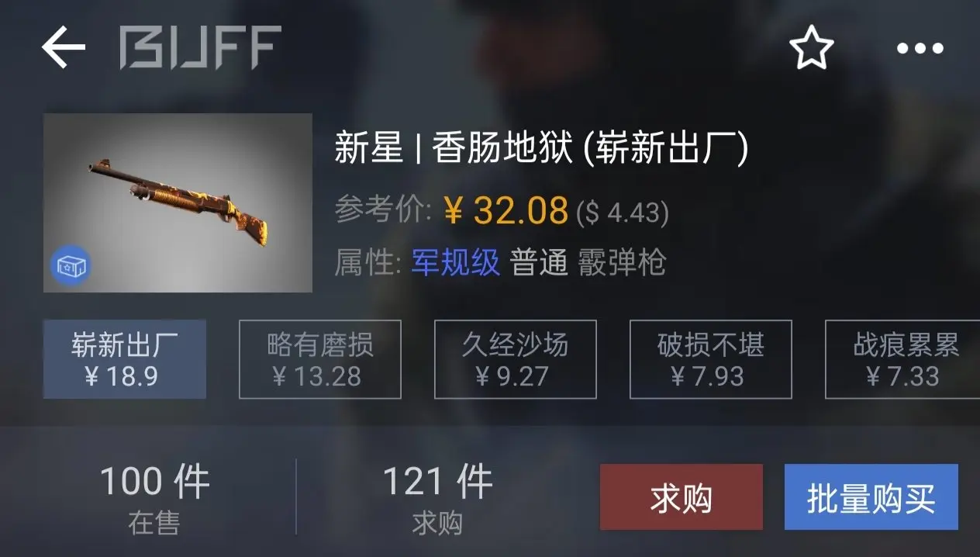This screenshot has width=980, height=557.
Task: View the 121 件 求购 buy orders
Action: [437, 499]
